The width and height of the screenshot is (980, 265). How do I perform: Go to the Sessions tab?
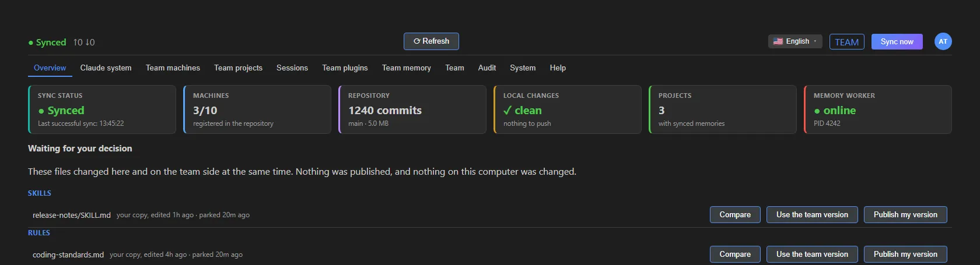click(x=292, y=68)
